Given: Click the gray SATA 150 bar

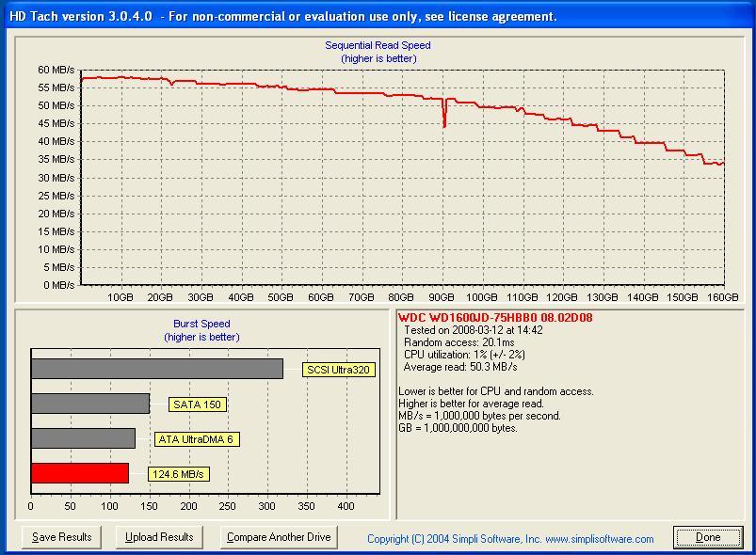Looking at the screenshot, I should click(89, 404).
